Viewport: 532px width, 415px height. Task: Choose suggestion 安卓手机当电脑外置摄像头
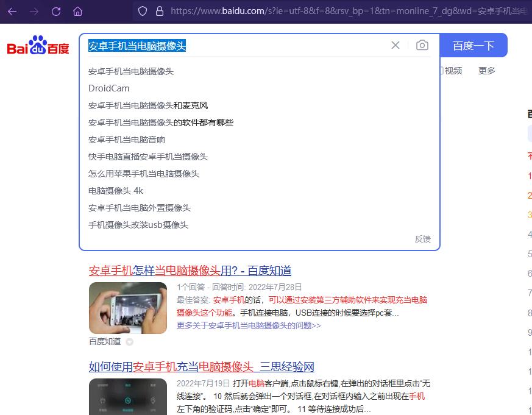[140, 208]
